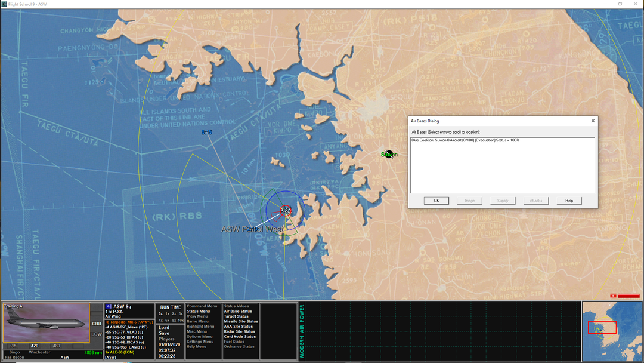Open the Settings Menu

click(x=201, y=342)
